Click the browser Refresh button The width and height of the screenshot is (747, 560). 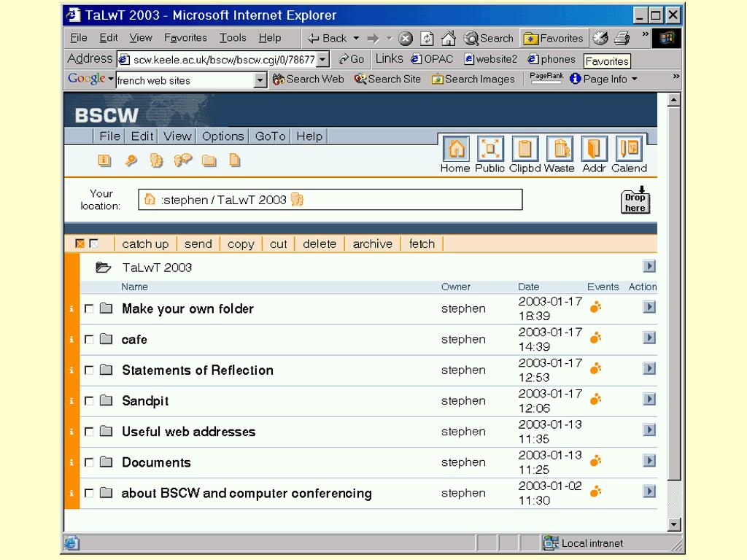point(427,39)
